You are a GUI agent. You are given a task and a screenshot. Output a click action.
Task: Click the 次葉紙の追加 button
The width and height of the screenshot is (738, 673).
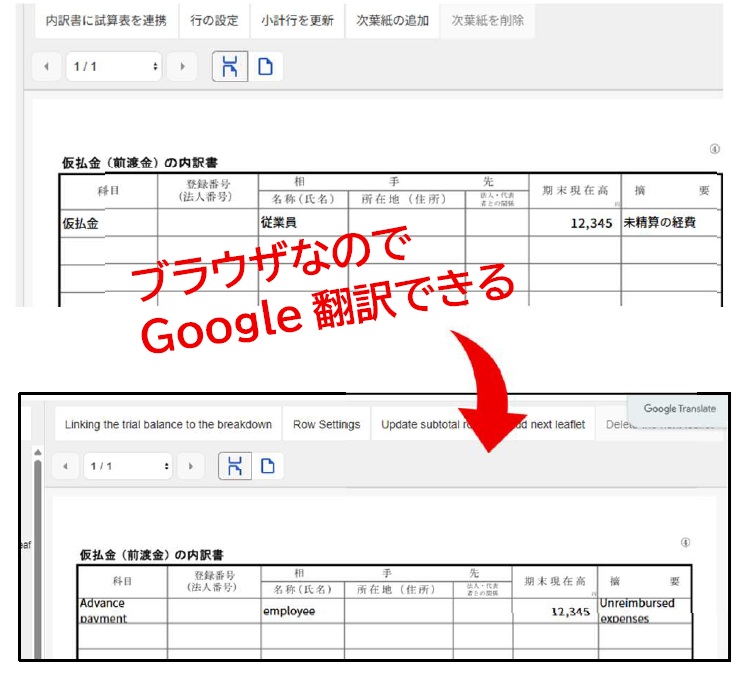point(392,21)
